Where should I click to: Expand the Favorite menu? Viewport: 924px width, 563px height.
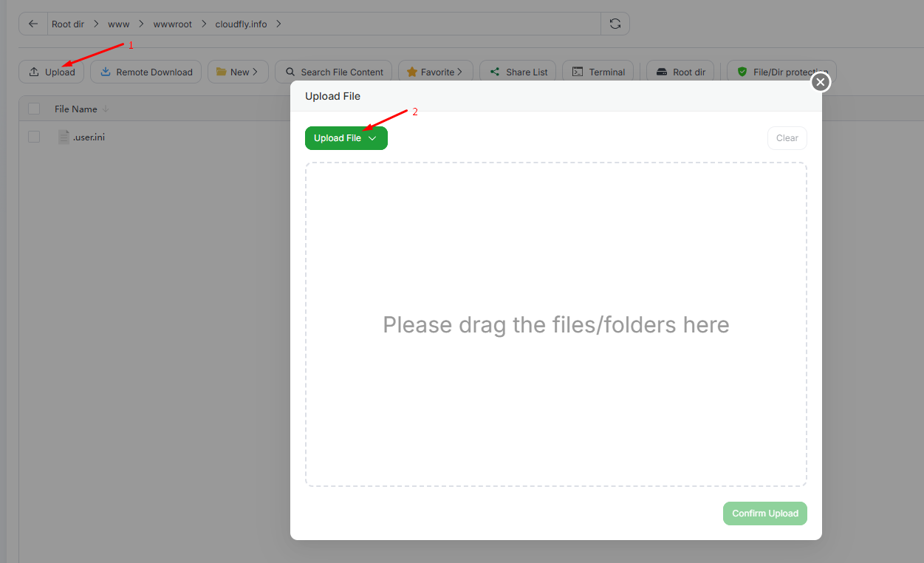tap(435, 72)
